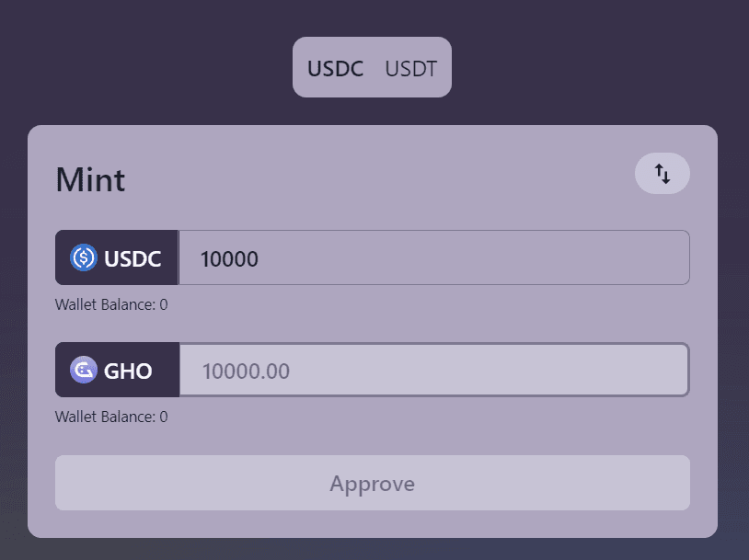Screen dimensions: 749x560
Task: Click the USDC coin logo icon
Action: click(84, 258)
